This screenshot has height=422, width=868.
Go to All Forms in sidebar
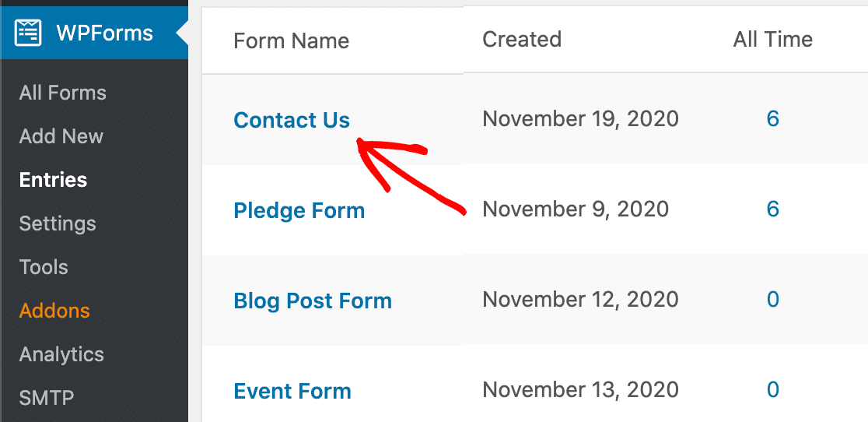point(62,93)
